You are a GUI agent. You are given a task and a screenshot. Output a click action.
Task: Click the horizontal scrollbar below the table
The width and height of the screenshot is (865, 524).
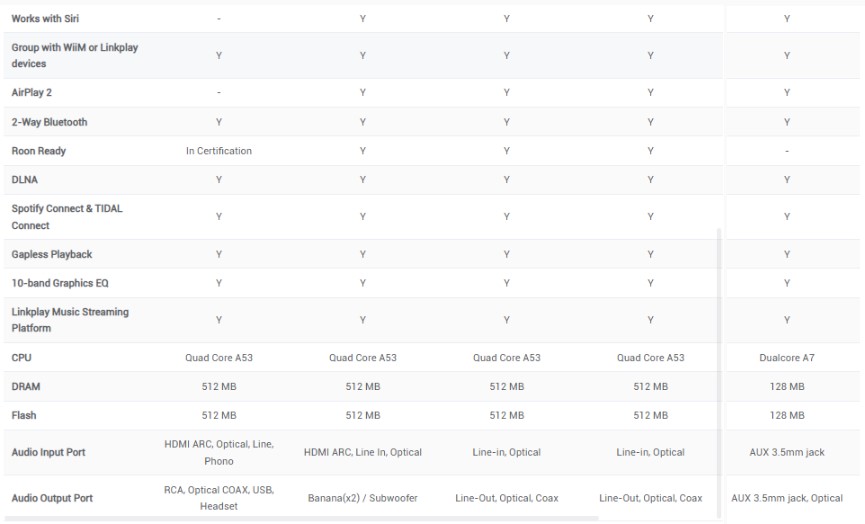300,518
